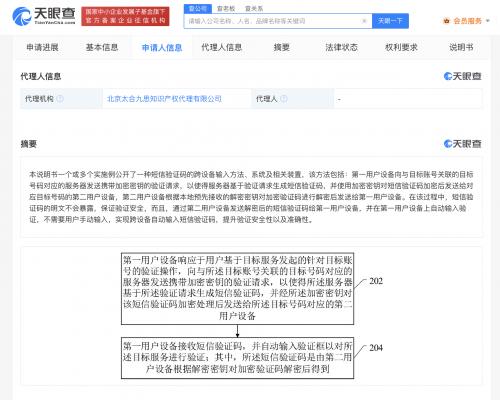500x400 pixels.
Task: Click the info icon next to 代理机构
Action: point(60,99)
